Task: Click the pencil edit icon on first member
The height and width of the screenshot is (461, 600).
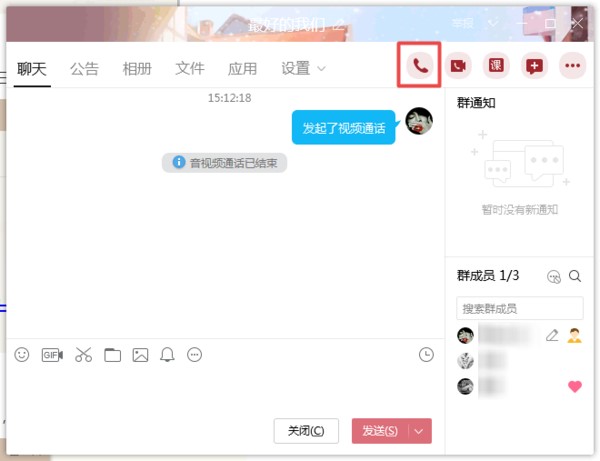Action: point(552,336)
